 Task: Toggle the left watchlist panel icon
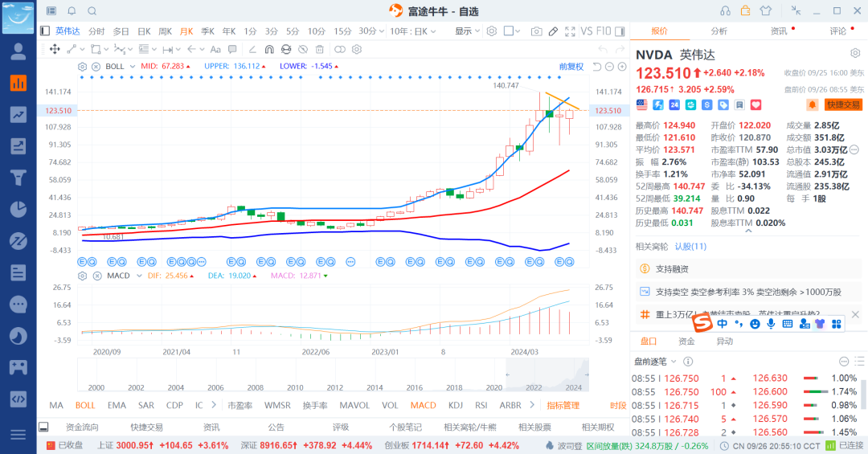pyautogui.click(x=45, y=31)
